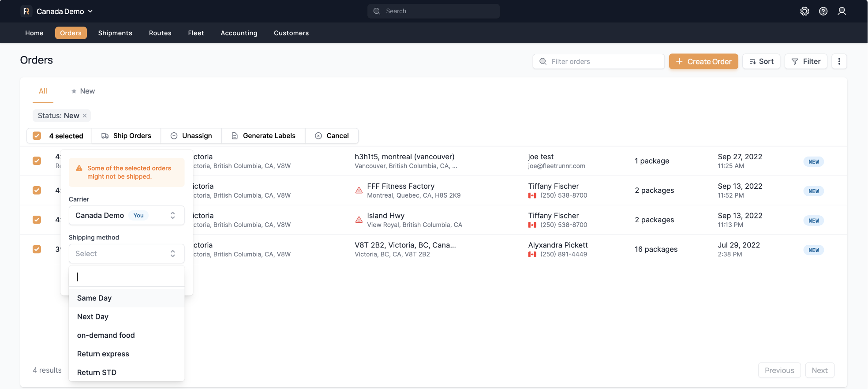Open the Shipments navigation item
The image size is (868, 389).
115,33
